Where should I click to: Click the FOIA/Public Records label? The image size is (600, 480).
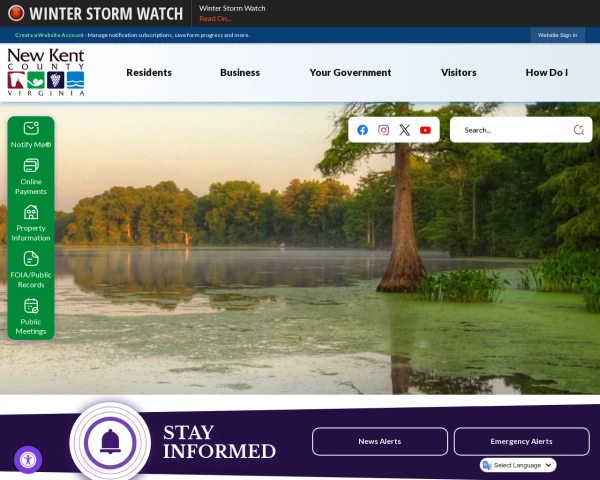point(31,280)
